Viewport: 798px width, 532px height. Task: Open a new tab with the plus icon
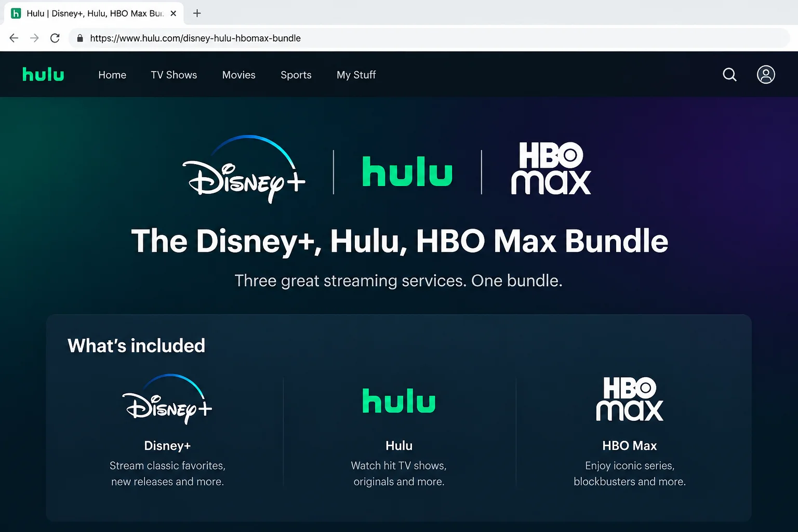[x=197, y=14]
